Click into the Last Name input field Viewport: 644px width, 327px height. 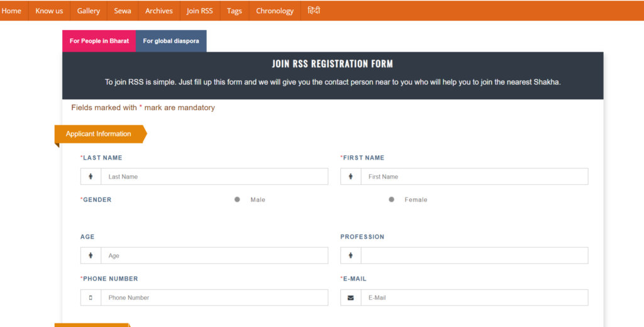click(214, 177)
